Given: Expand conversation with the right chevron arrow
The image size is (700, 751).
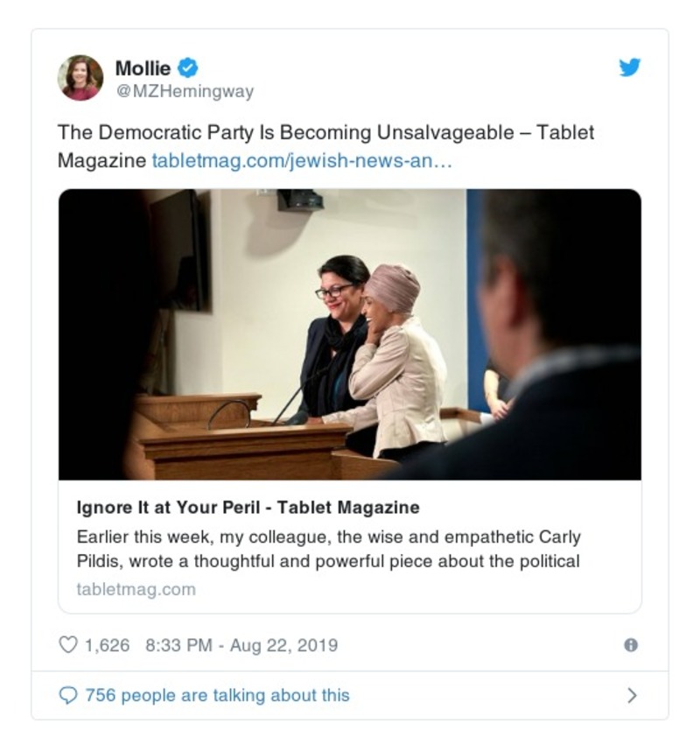Looking at the screenshot, I should point(632,696).
